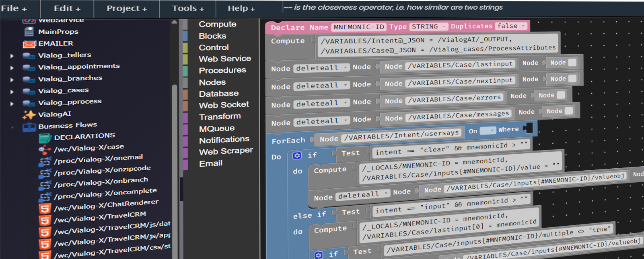Open the Tools menu
This screenshot has width=644, height=259.
coord(188,8)
